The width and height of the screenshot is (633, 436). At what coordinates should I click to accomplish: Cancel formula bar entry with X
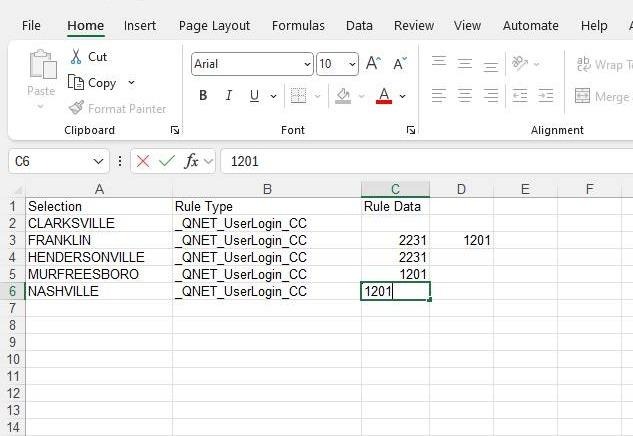pyautogui.click(x=143, y=161)
